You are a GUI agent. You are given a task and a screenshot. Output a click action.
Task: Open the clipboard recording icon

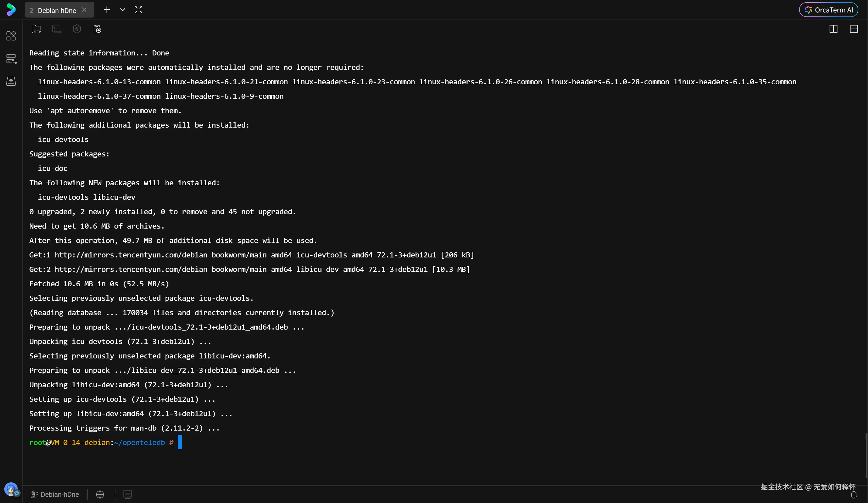point(97,29)
